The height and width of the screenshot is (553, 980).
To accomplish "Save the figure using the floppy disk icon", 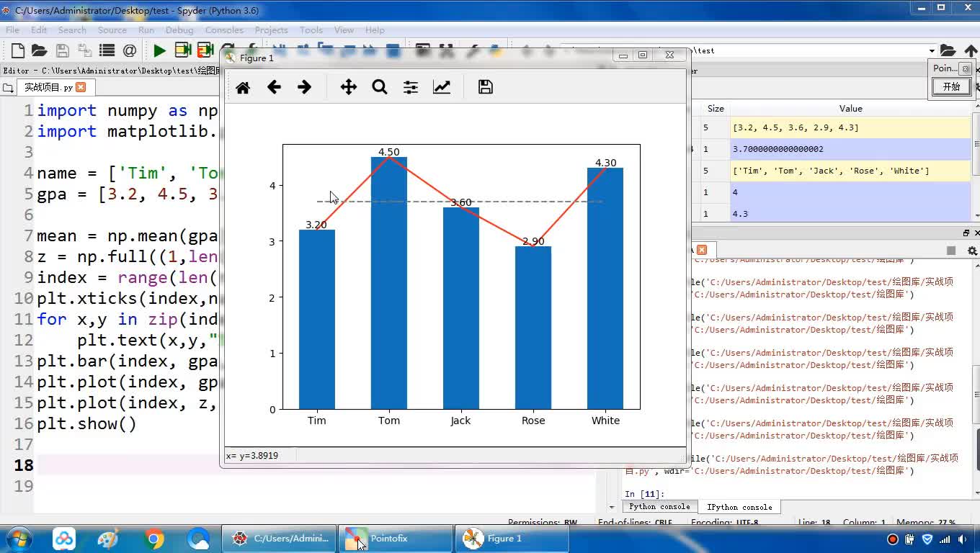I will tap(486, 87).
